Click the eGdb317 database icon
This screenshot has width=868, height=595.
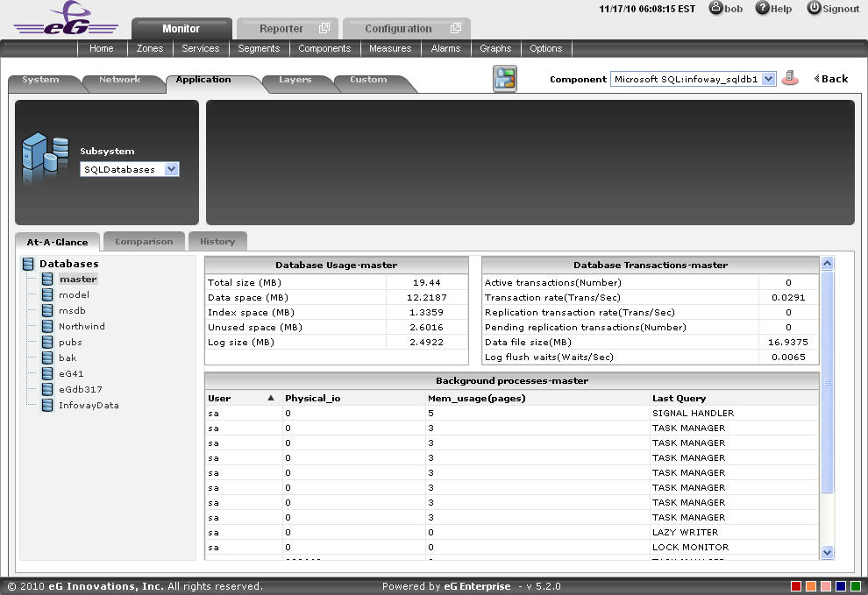point(47,390)
